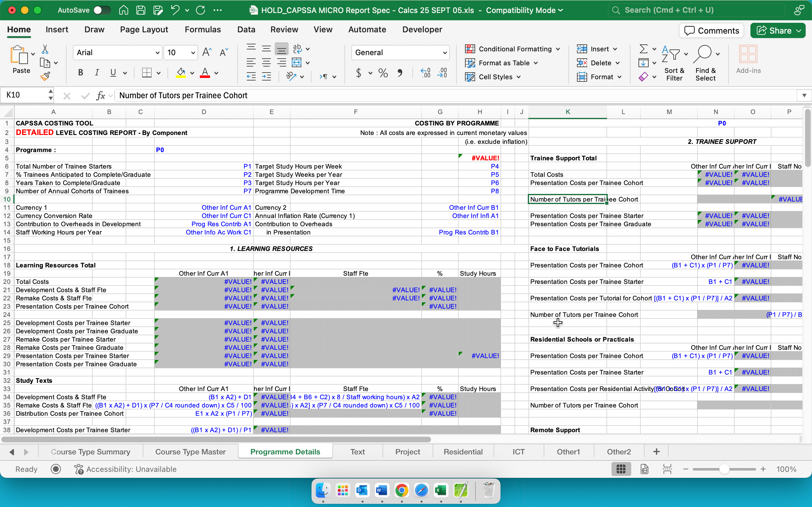Expand the General number format dropdown
Screen dimensions: 812x507
click(x=445, y=53)
